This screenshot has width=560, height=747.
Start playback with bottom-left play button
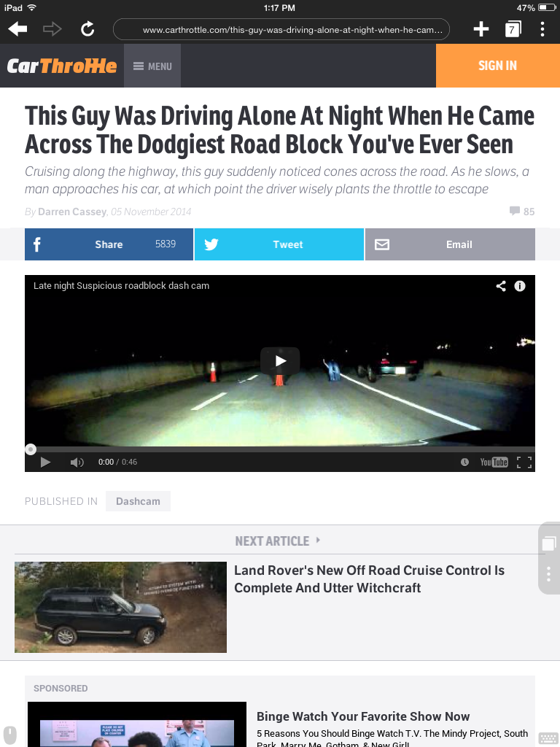[46, 462]
